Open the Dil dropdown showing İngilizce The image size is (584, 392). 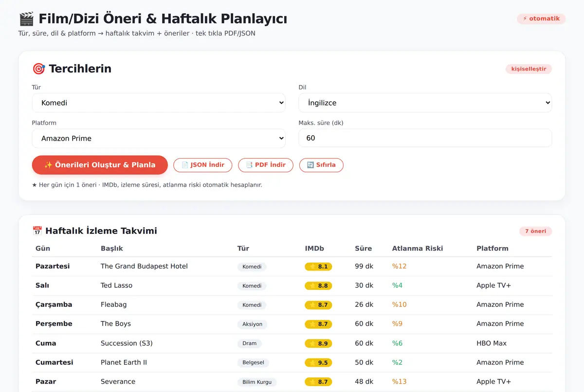tap(425, 103)
